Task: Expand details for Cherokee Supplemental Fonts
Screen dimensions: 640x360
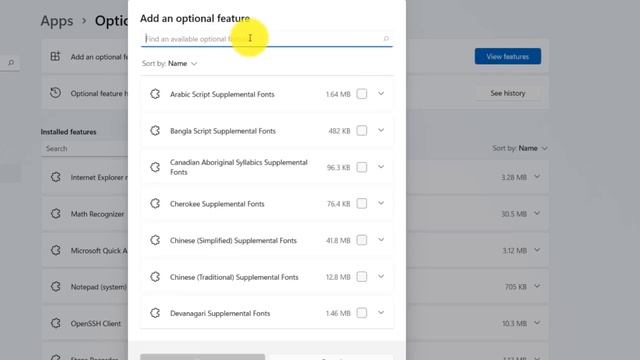Action: (x=381, y=203)
